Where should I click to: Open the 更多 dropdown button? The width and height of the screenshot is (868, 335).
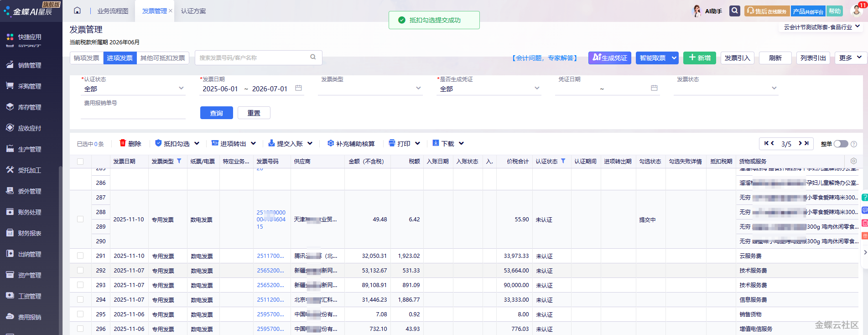[x=850, y=58]
